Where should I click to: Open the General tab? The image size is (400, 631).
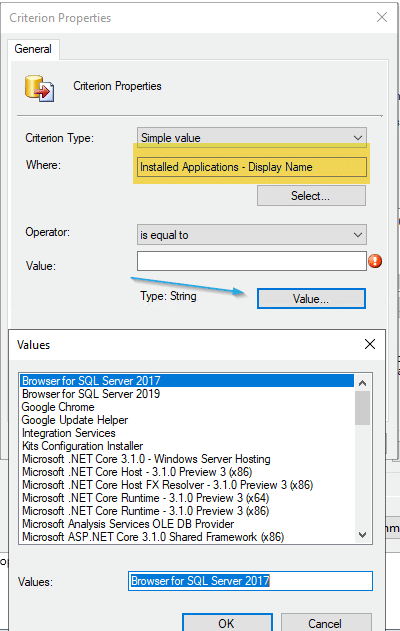[x=33, y=49]
